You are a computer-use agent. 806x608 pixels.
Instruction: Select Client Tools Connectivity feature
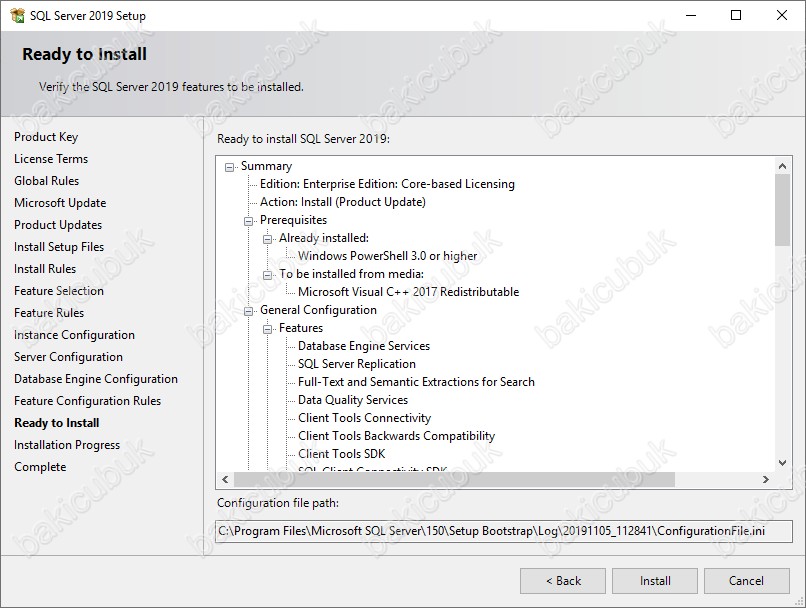pyautogui.click(x=364, y=418)
